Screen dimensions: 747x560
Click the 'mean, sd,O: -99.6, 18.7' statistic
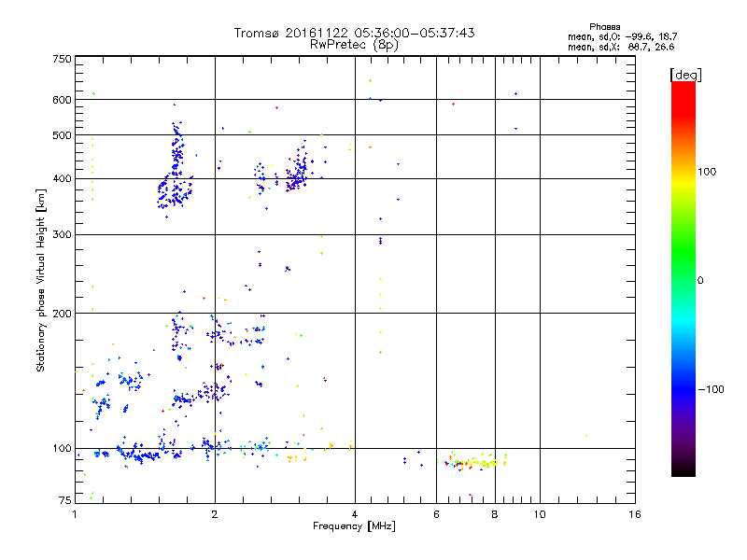622,36
